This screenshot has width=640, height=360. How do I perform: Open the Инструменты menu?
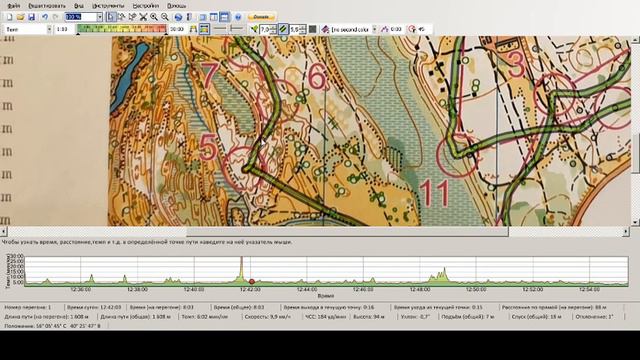[108, 6]
